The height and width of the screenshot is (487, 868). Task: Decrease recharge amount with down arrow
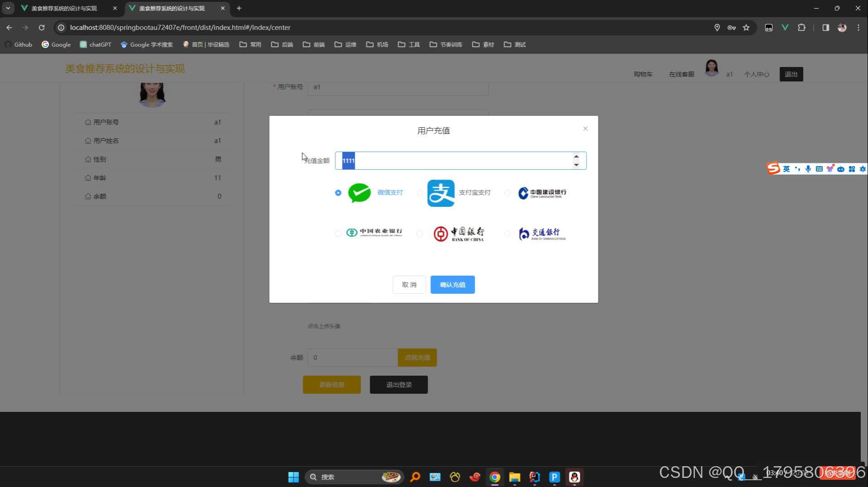[x=576, y=165]
